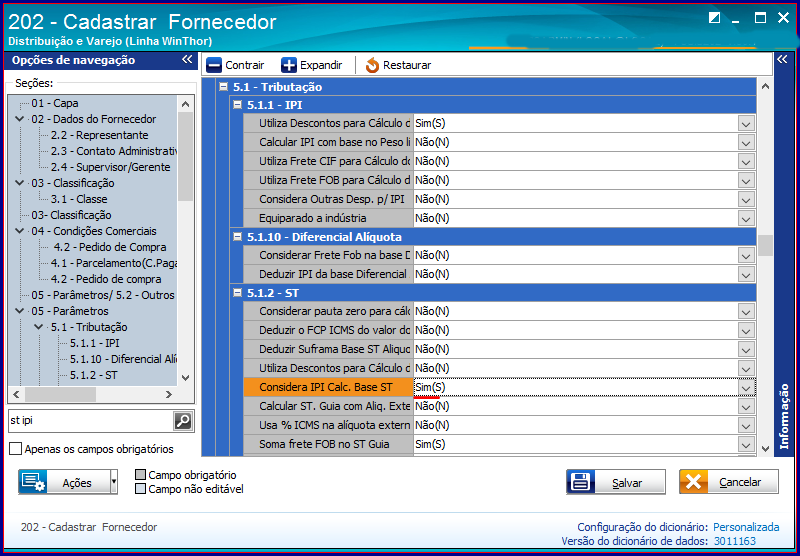Collapse the 5.1.1 - IPI group

coord(237,105)
